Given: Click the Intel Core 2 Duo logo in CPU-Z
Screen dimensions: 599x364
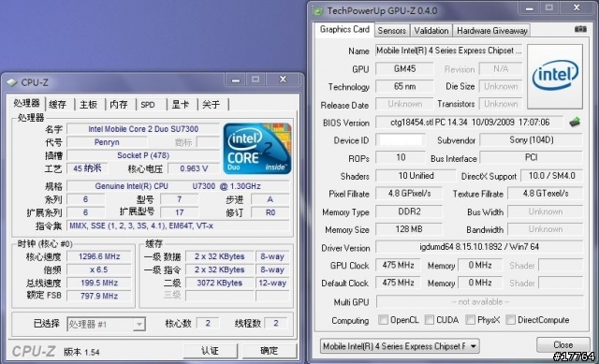Looking at the screenshot, I should (x=257, y=149).
